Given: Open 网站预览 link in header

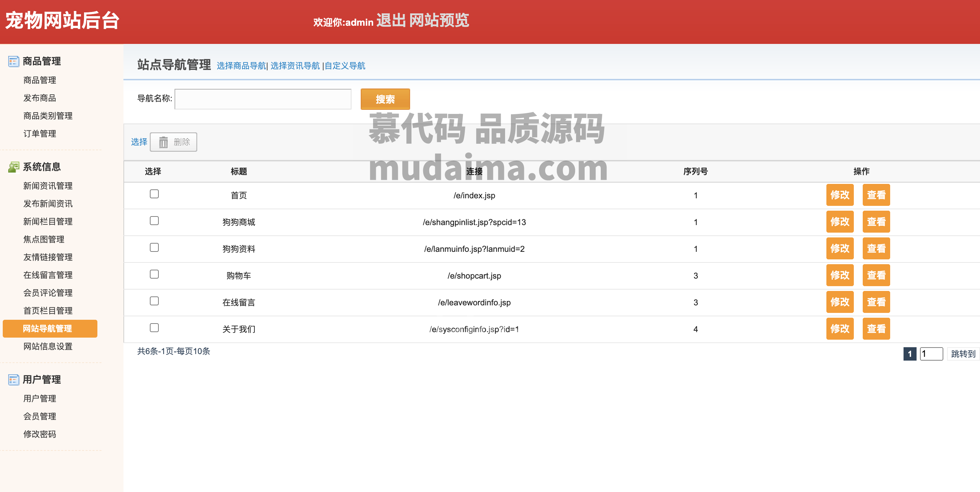Looking at the screenshot, I should (439, 21).
